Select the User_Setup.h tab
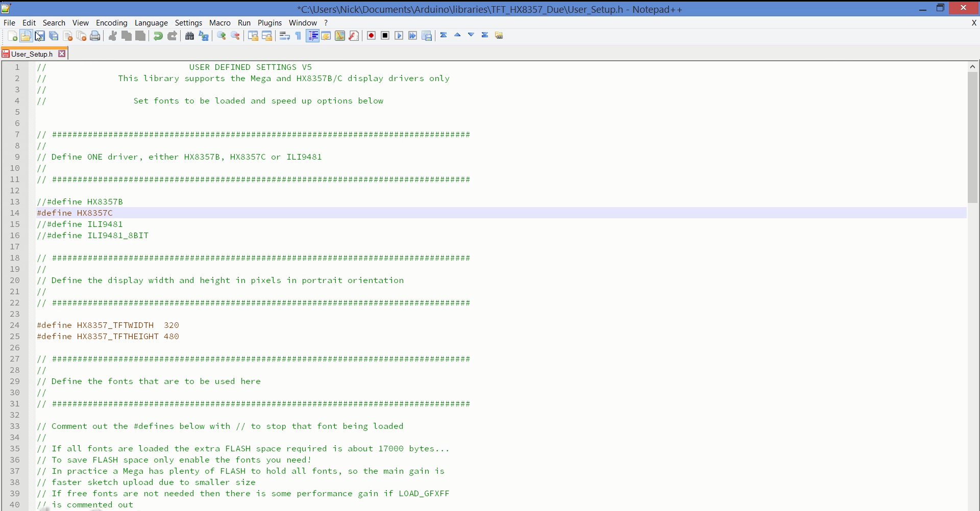 pyautogui.click(x=32, y=54)
